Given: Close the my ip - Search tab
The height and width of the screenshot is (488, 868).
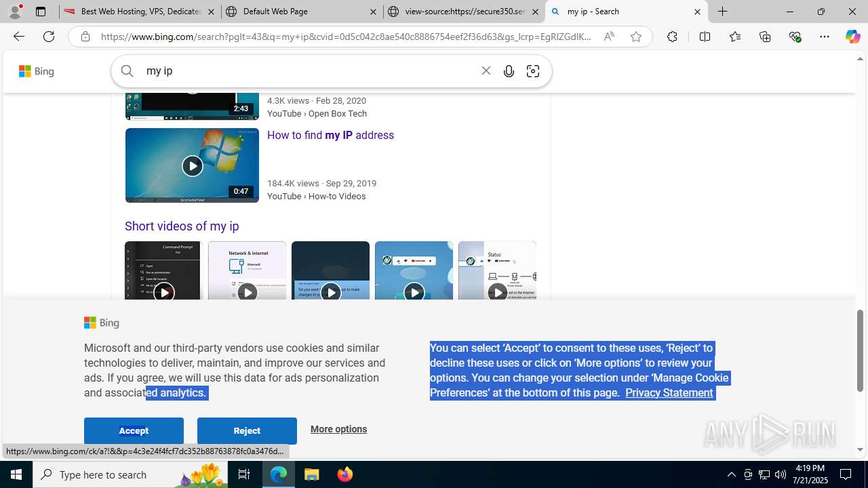Looking at the screenshot, I should coord(697,12).
